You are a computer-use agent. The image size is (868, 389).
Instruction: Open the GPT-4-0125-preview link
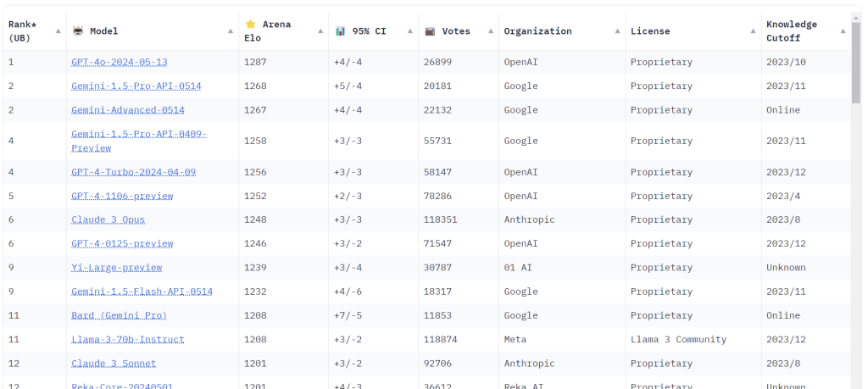[x=122, y=243]
